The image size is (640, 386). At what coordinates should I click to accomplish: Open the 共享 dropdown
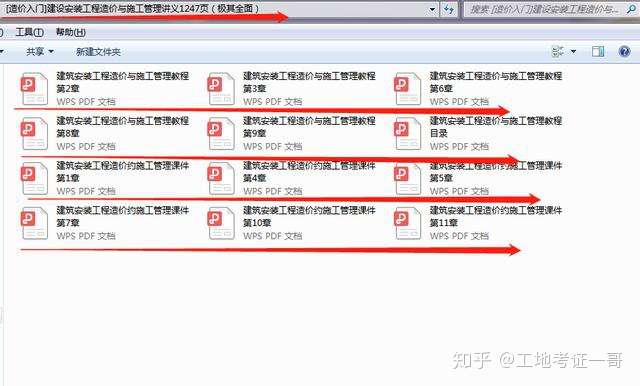pos(40,51)
